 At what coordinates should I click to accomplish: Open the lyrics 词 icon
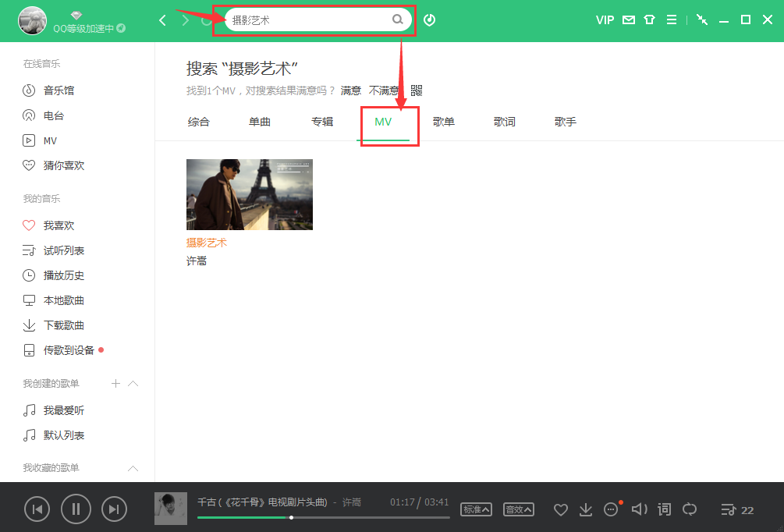(664, 509)
